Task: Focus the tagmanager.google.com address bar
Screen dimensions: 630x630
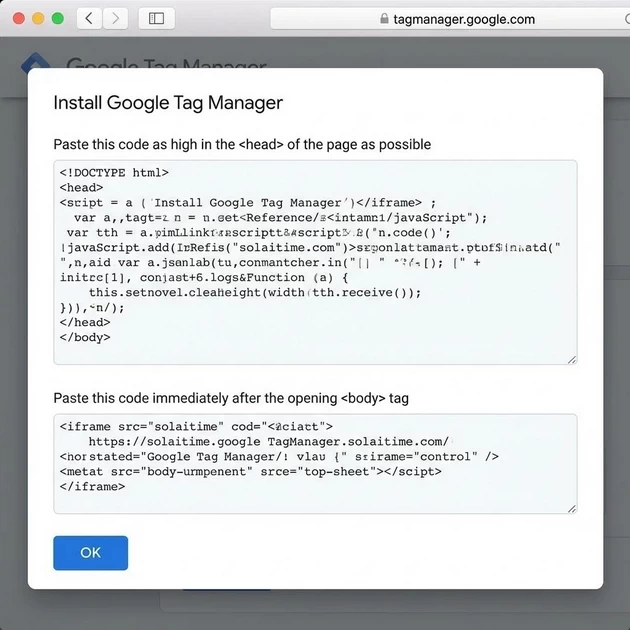Action: [450, 19]
